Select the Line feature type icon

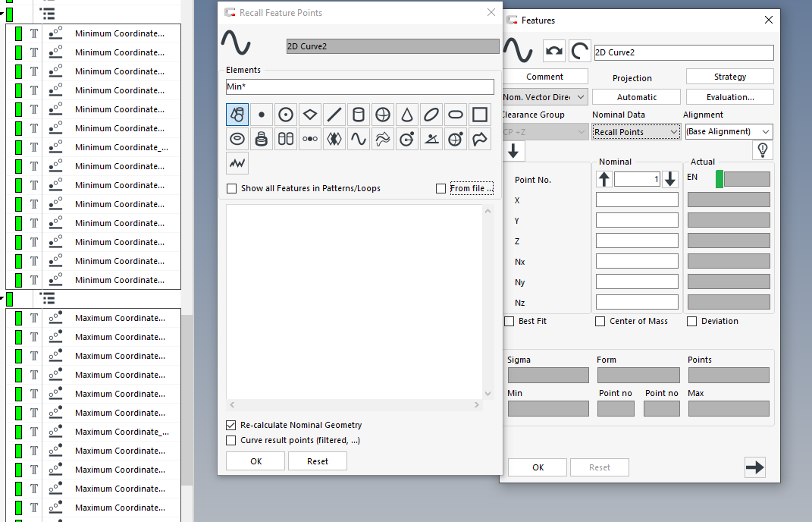[334, 115]
